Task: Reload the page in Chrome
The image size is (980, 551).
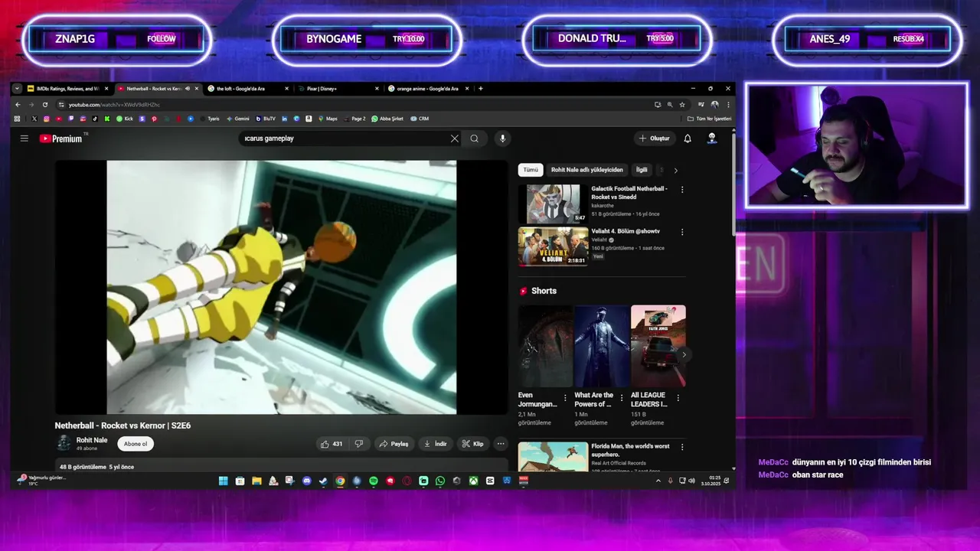Action: (x=45, y=105)
